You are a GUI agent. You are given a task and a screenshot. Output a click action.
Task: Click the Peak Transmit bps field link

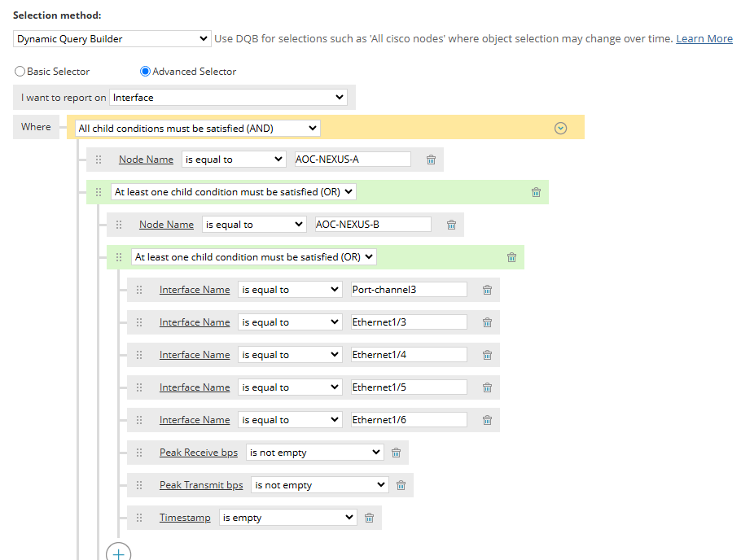[201, 485]
